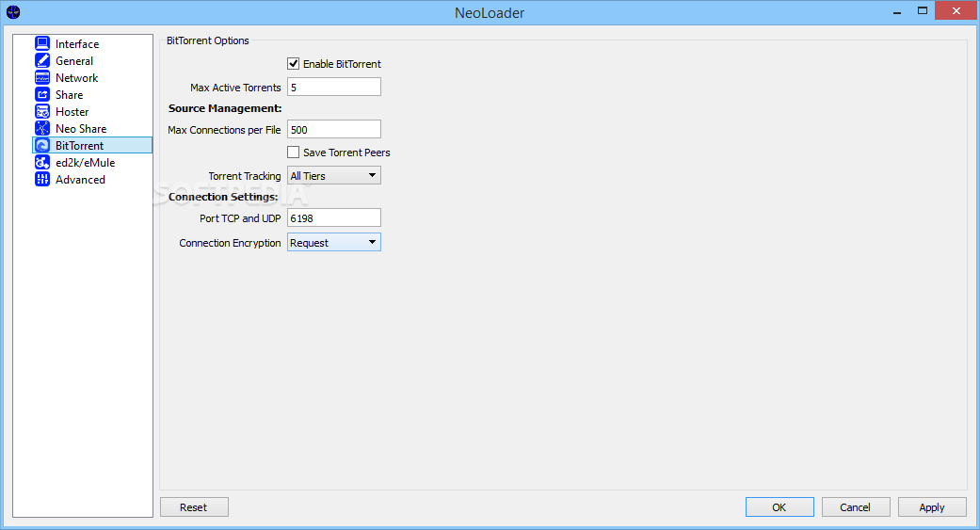Click the Reset button
This screenshot has width=980, height=530.
194,506
